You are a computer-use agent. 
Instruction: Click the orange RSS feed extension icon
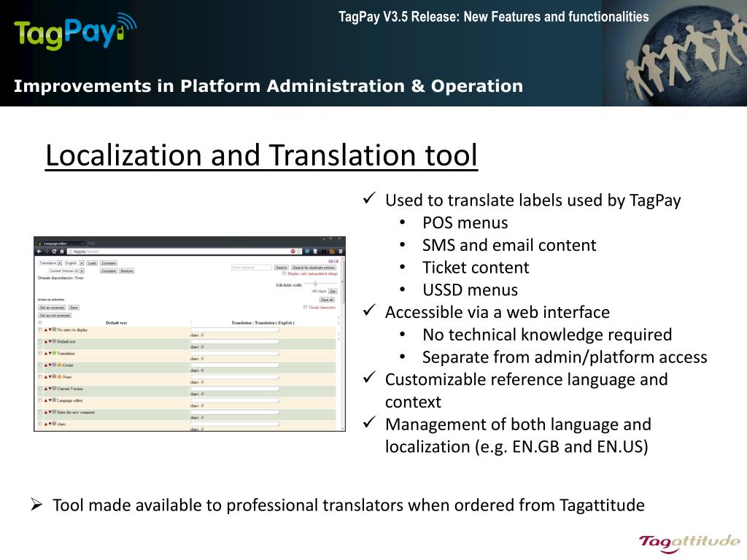[x=332, y=252]
